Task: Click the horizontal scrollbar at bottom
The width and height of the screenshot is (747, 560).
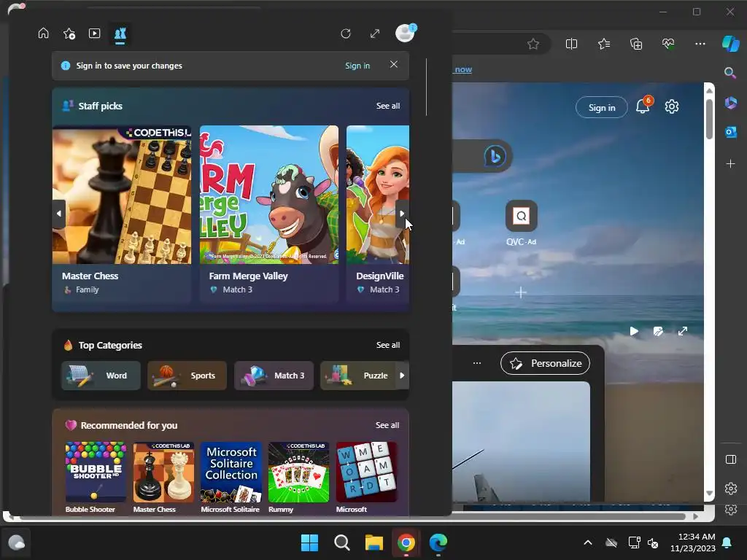Action: click(352, 517)
